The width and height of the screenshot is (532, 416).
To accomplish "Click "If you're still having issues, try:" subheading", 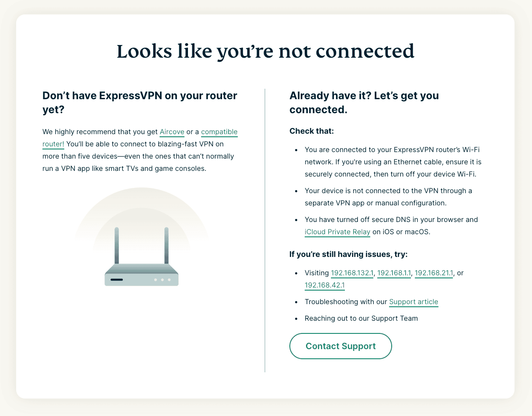I will tap(348, 254).
